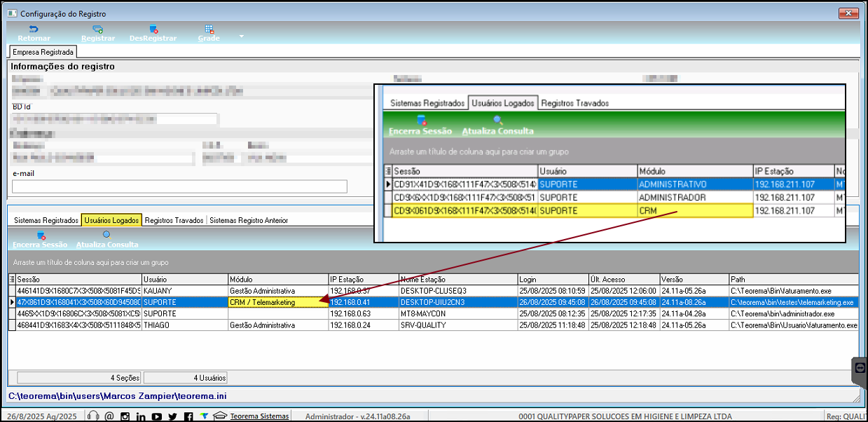Open the lower panel's Registros Travados tab
868x422 pixels.
[174, 220]
